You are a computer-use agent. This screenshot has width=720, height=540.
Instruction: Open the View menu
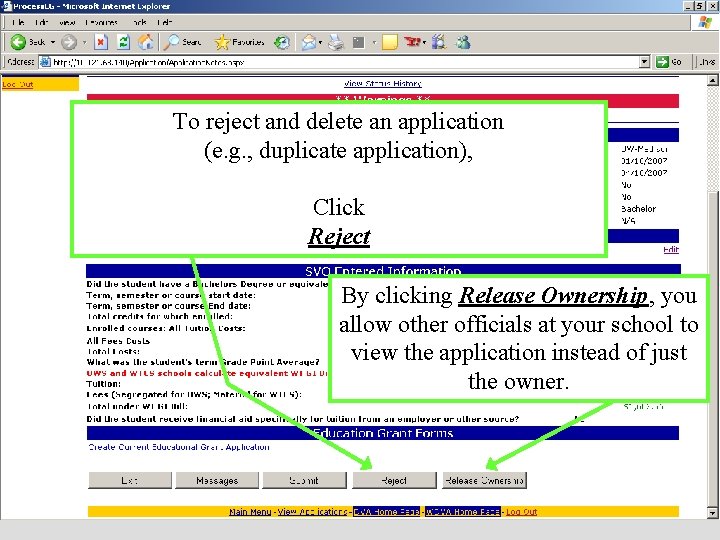click(x=67, y=22)
